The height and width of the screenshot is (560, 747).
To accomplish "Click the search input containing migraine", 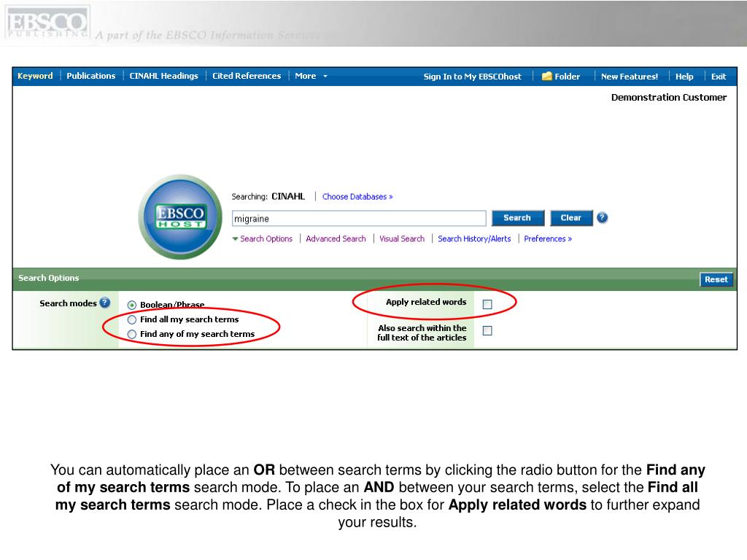I will (359, 219).
